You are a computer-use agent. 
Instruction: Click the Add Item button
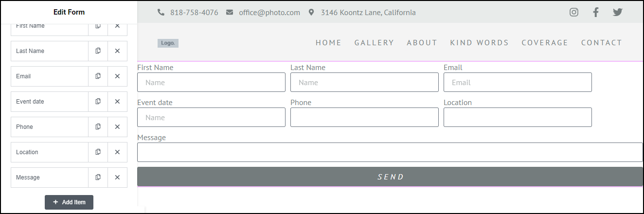click(x=69, y=202)
